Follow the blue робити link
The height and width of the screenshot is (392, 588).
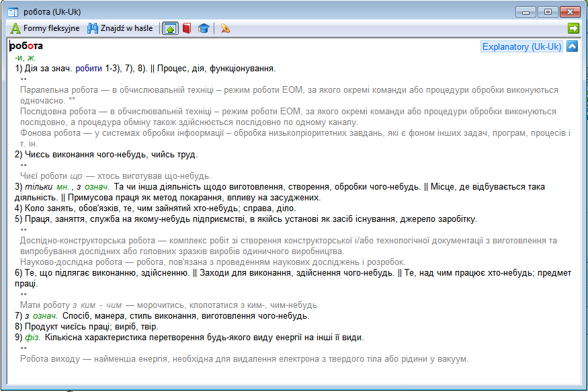[x=89, y=69]
